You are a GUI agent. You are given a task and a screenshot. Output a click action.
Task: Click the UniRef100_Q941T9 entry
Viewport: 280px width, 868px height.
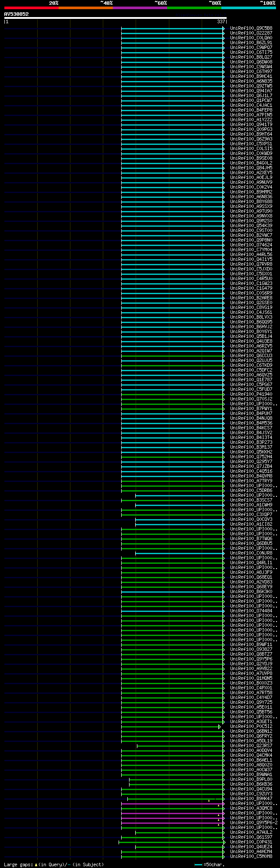coord(251,124)
